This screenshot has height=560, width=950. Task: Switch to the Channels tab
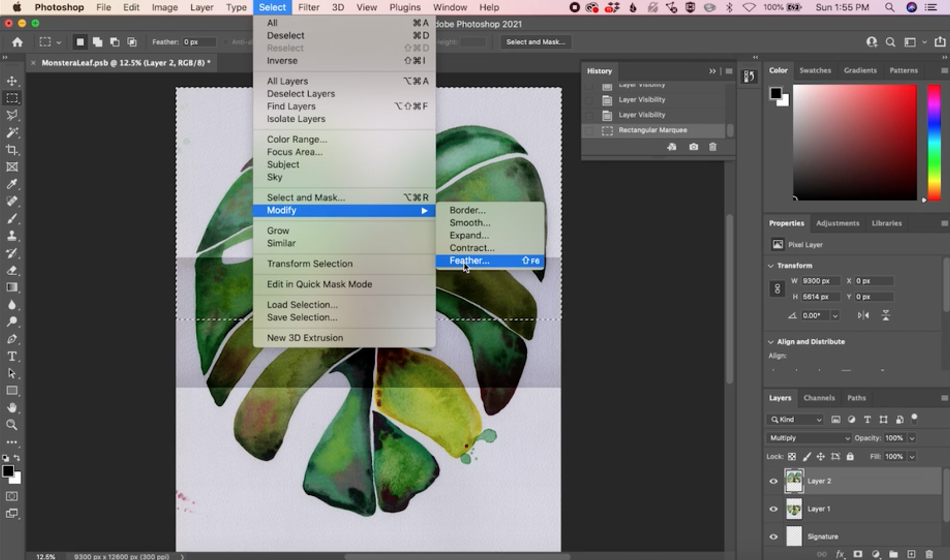pyautogui.click(x=819, y=397)
